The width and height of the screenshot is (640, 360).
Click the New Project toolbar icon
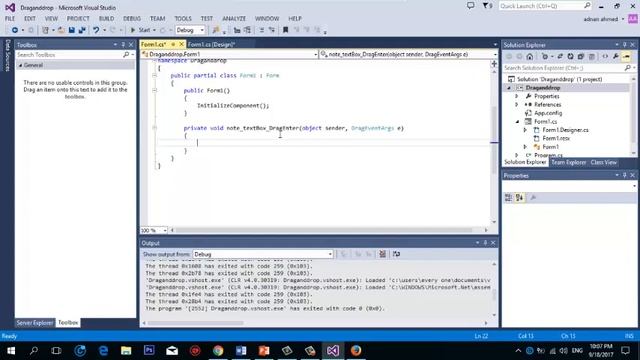point(45,30)
